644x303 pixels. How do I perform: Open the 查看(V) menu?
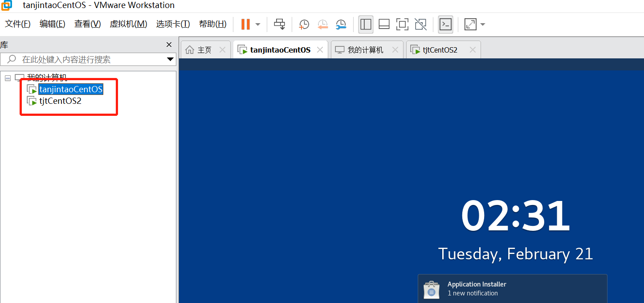(x=88, y=24)
